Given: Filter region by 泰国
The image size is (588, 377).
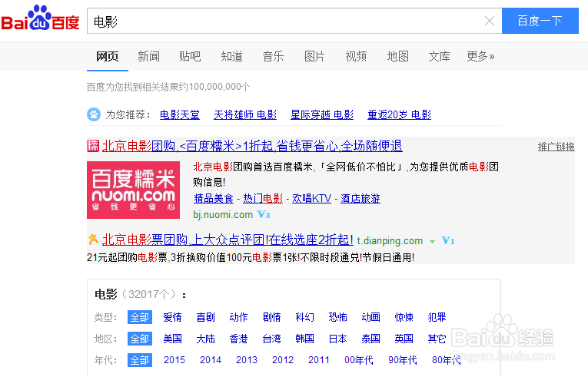Looking at the screenshot, I should click(371, 339).
